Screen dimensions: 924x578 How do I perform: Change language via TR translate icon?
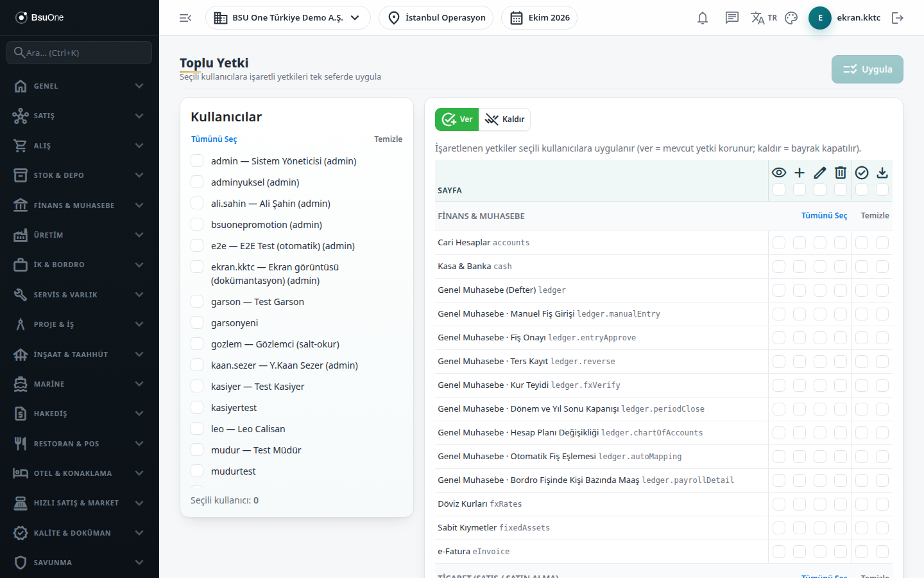(764, 18)
